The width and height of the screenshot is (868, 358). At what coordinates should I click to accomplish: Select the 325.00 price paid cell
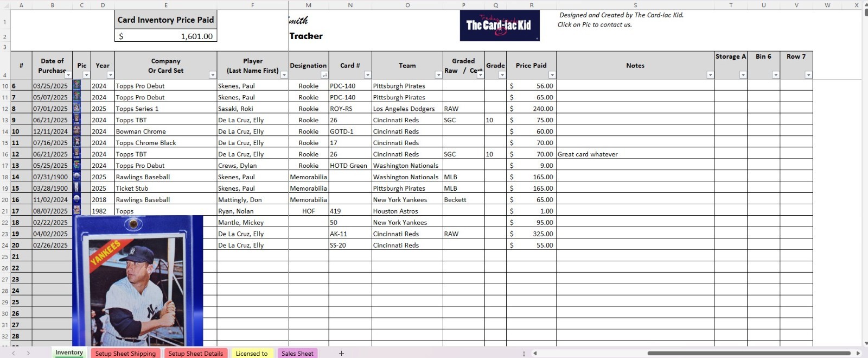(531, 234)
